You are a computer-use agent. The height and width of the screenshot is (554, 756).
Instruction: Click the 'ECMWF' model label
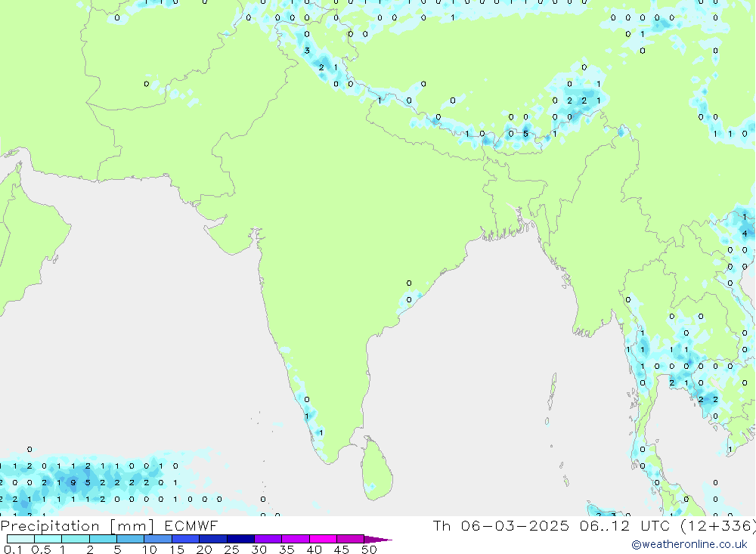[191, 526]
